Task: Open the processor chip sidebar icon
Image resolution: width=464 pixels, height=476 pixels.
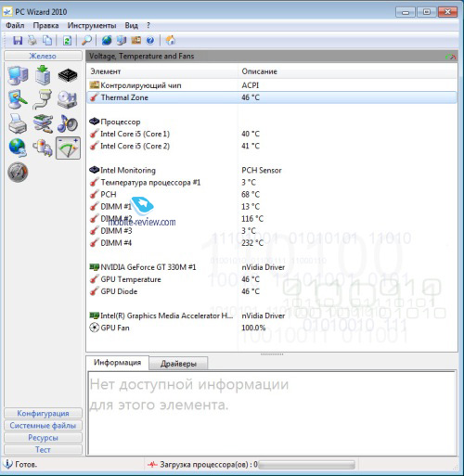Action: [68, 75]
